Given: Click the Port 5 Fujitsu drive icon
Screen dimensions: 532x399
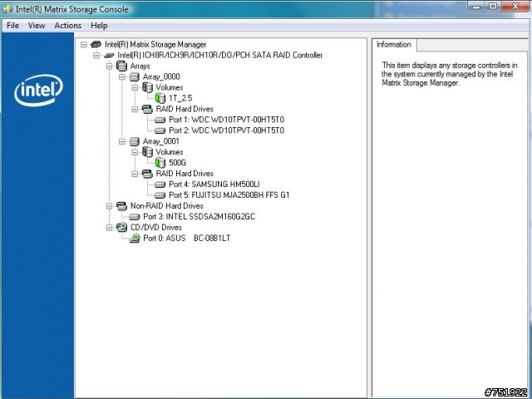Looking at the screenshot, I should pos(160,195).
